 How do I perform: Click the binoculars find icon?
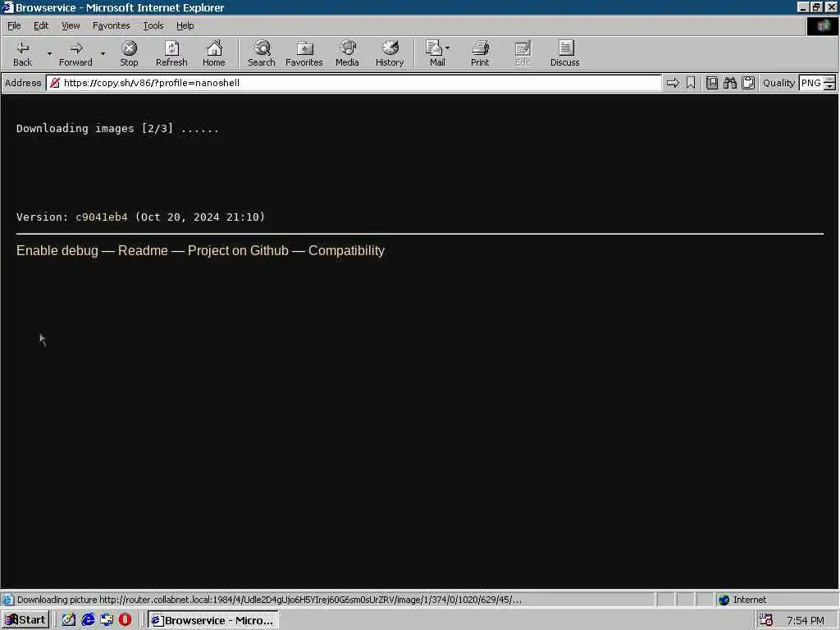click(729, 83)
